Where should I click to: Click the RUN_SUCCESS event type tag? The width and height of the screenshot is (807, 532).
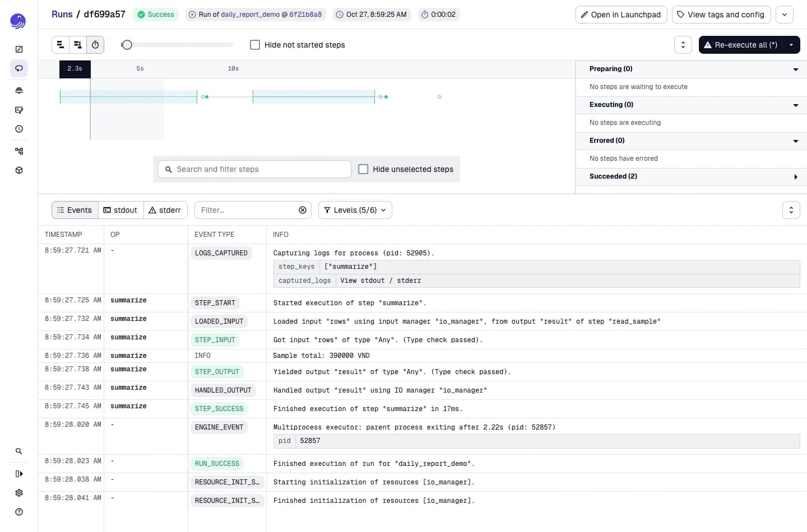217,464
